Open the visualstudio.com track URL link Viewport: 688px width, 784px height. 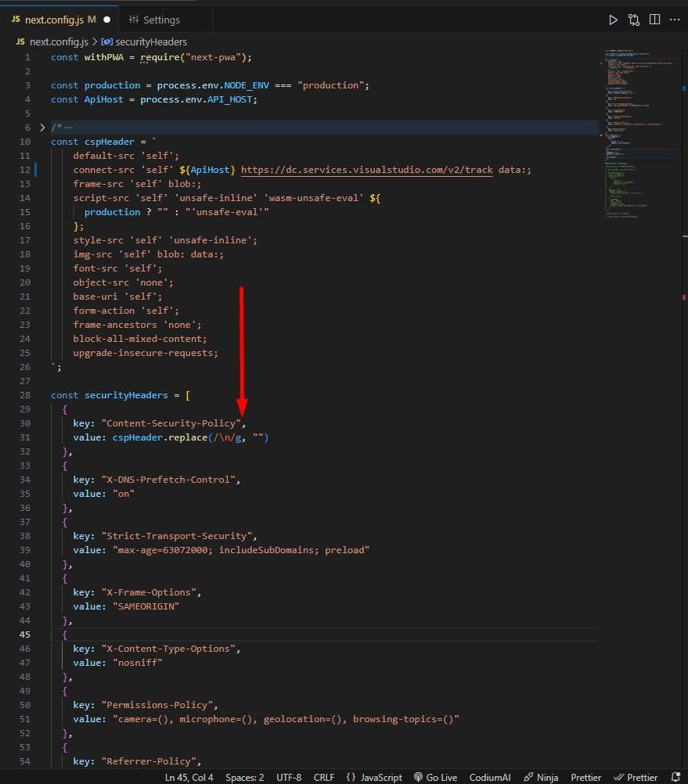[x=366, y=170]
